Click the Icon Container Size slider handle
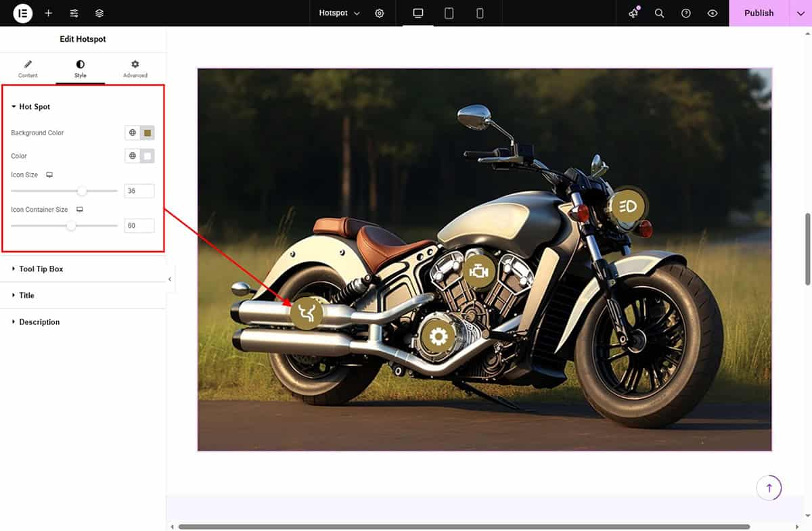This screenshot has width=812, height=531. coord(71,226)
